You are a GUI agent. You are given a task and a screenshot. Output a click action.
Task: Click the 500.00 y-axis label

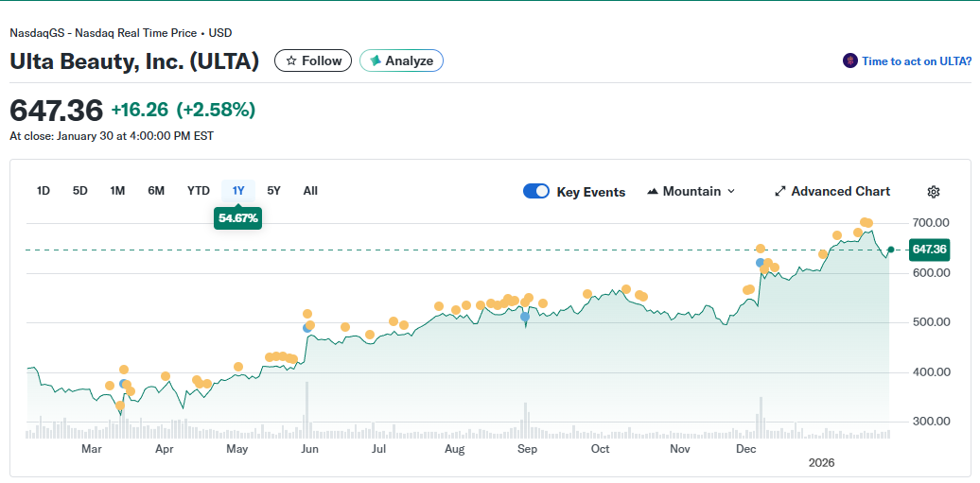tap(932, 322)
